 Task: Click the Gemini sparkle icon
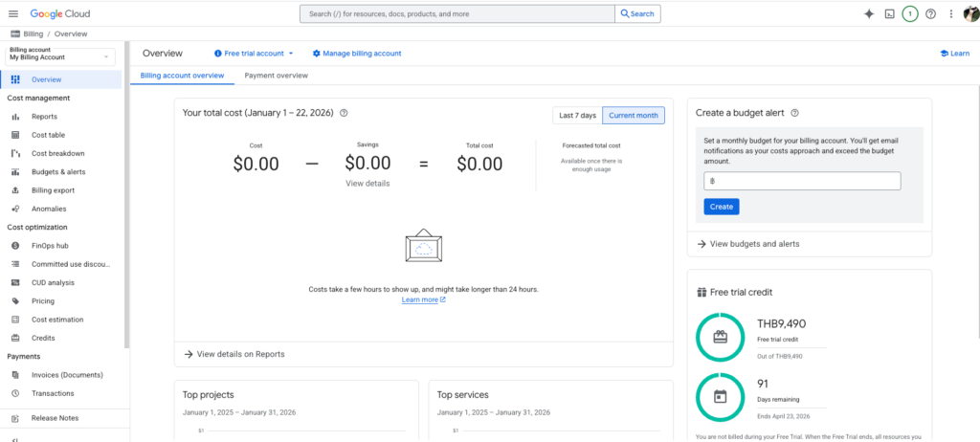pyautogui.click(x=869, y=13)
